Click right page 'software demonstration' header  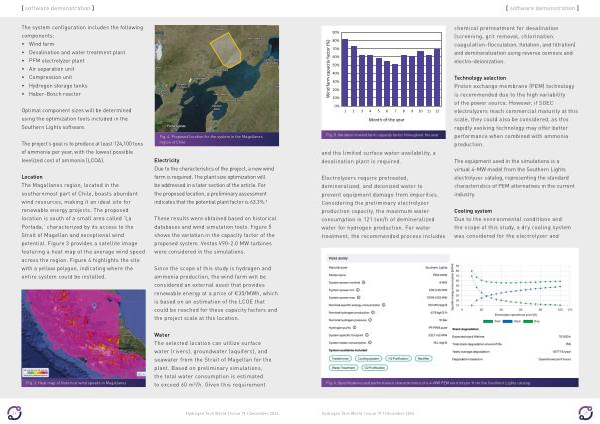[x=542, y=8]
